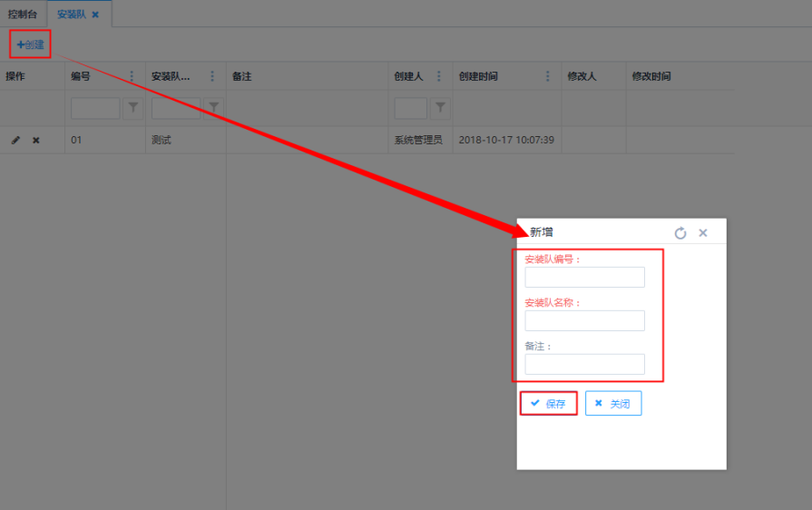Click the filter funnel icon under 编号 column
Screen dimensions: 812x510
pyautogui.click(x=133, y=108)
